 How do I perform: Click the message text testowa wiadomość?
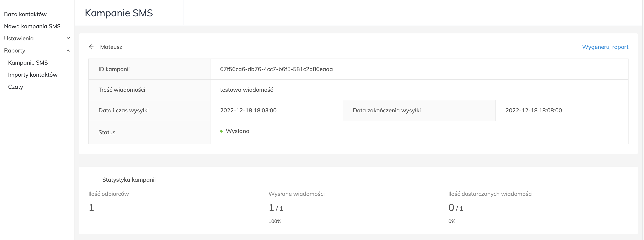click(x=247, y=90)
